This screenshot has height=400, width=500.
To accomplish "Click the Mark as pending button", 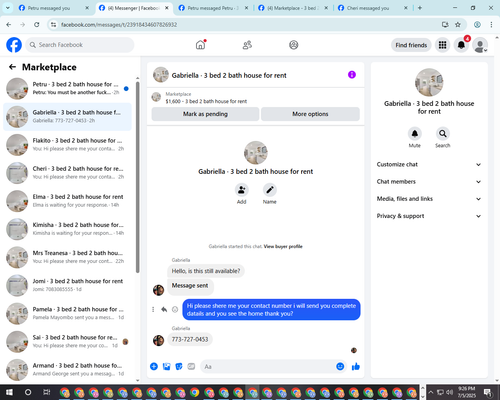I will coord(205,114).
